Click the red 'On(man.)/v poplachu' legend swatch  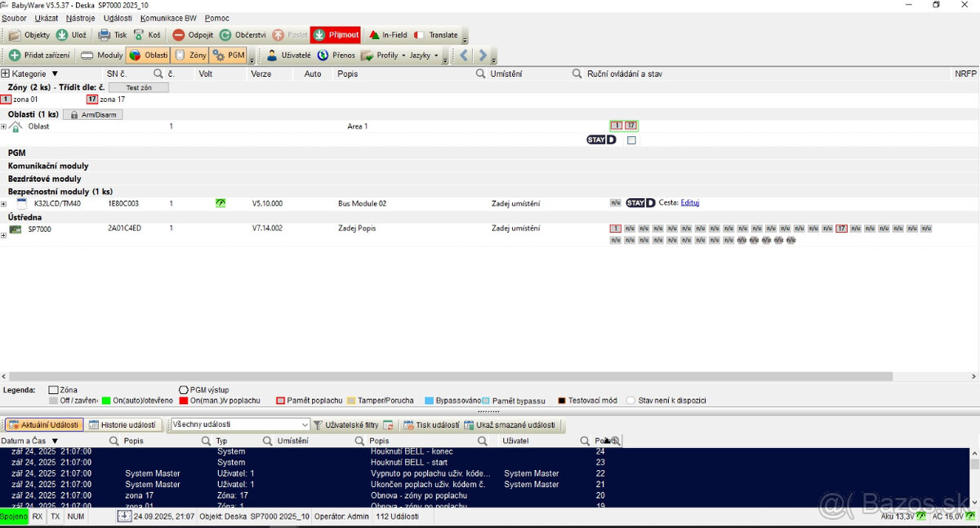(x=185, y=401)
